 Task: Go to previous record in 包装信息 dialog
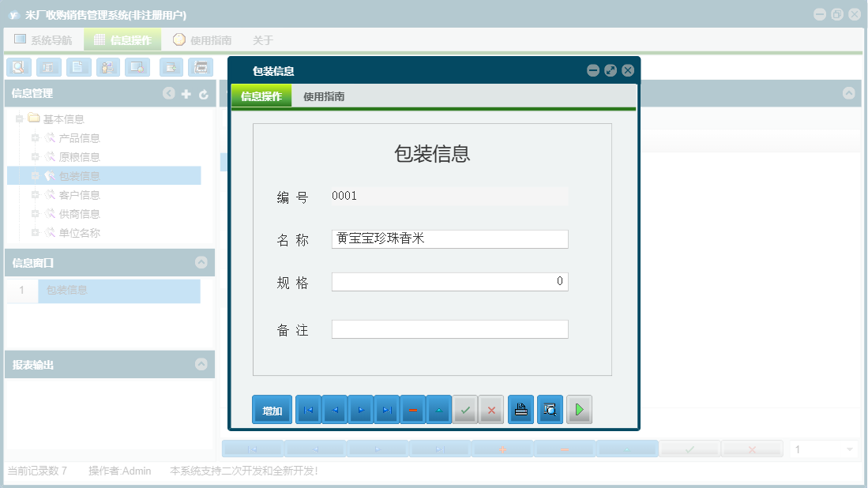coord(334,410)
